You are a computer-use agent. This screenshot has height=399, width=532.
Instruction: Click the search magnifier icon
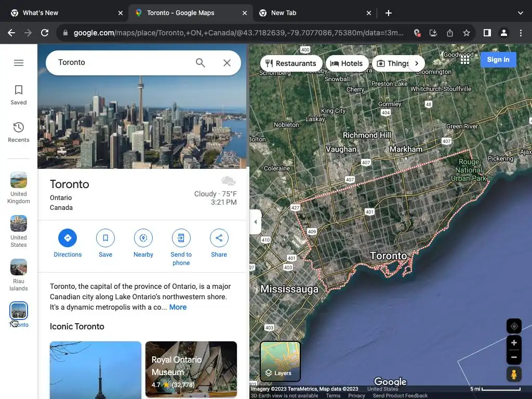click(200, 63)
